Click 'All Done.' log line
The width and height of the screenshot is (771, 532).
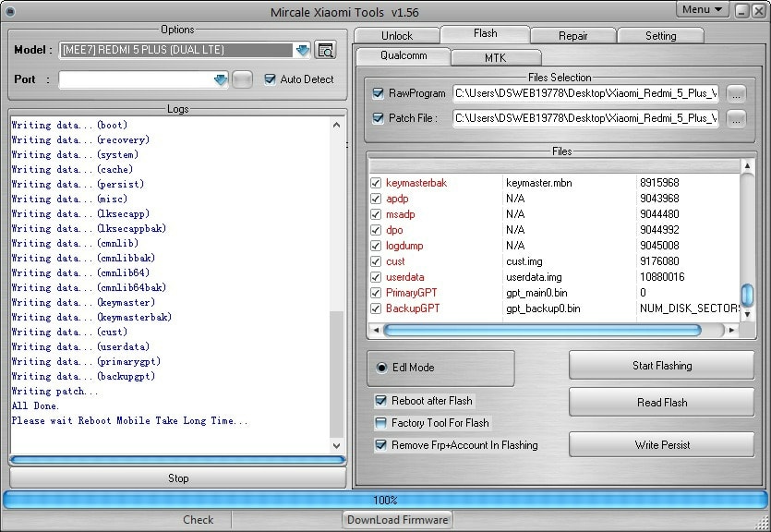pyautogui.click(x=35, y=406)
